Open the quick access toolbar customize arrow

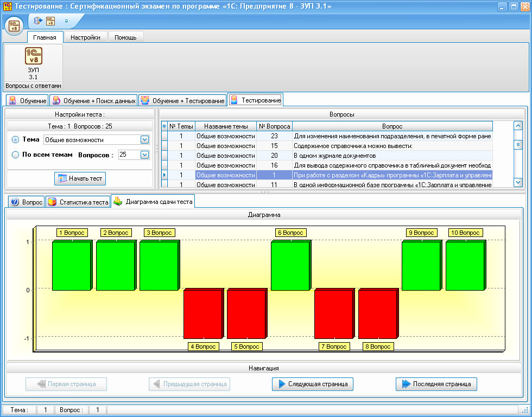point(66,21)
